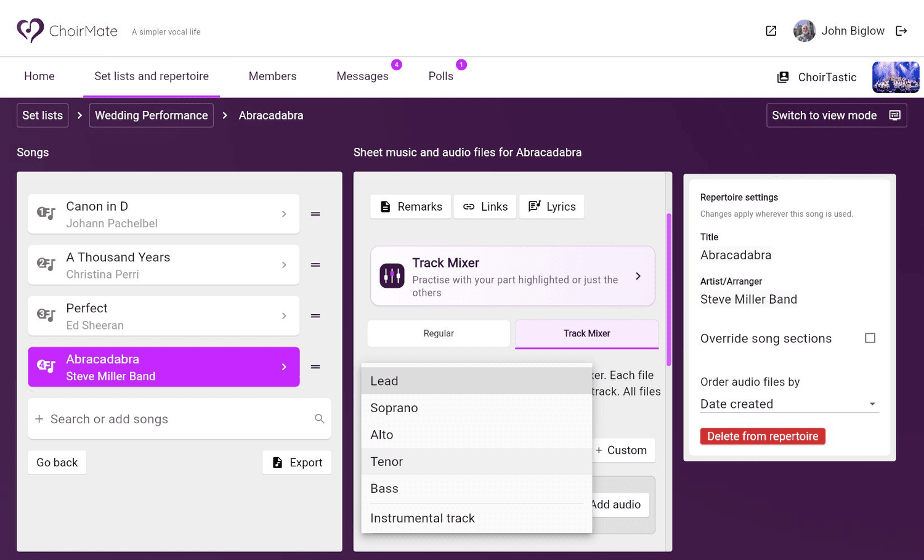
Task: Open the Lyrics button
Action: pos(552,206)
